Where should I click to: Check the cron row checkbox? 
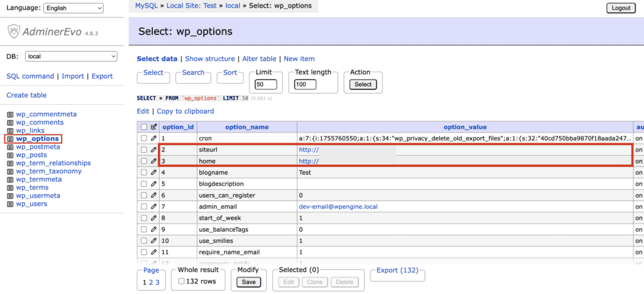click(144, 139)
